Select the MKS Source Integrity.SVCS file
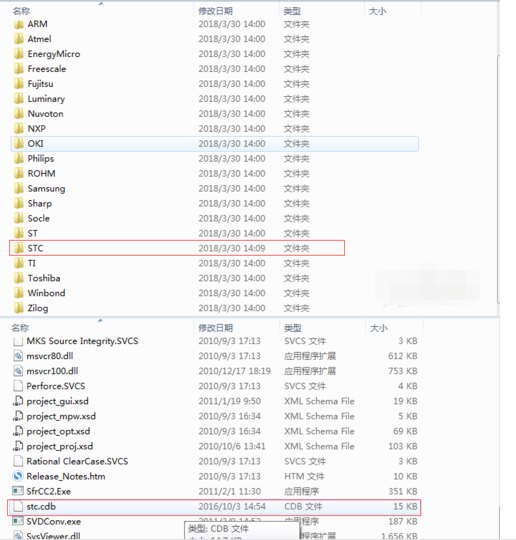The image size is (516, 540). (x=82, y=341)
